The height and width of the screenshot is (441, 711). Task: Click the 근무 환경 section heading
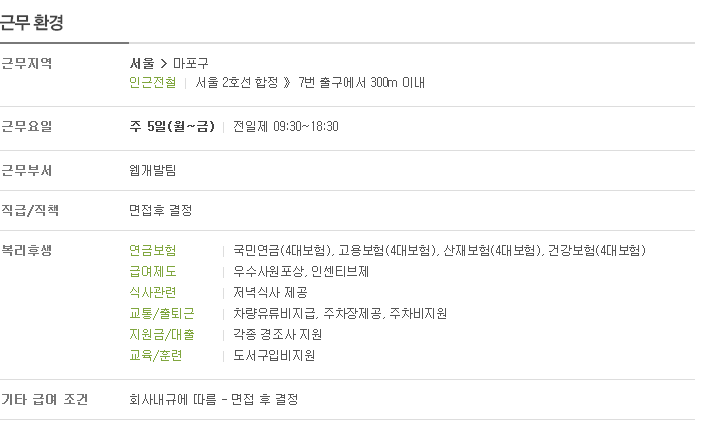click(31, 22)
